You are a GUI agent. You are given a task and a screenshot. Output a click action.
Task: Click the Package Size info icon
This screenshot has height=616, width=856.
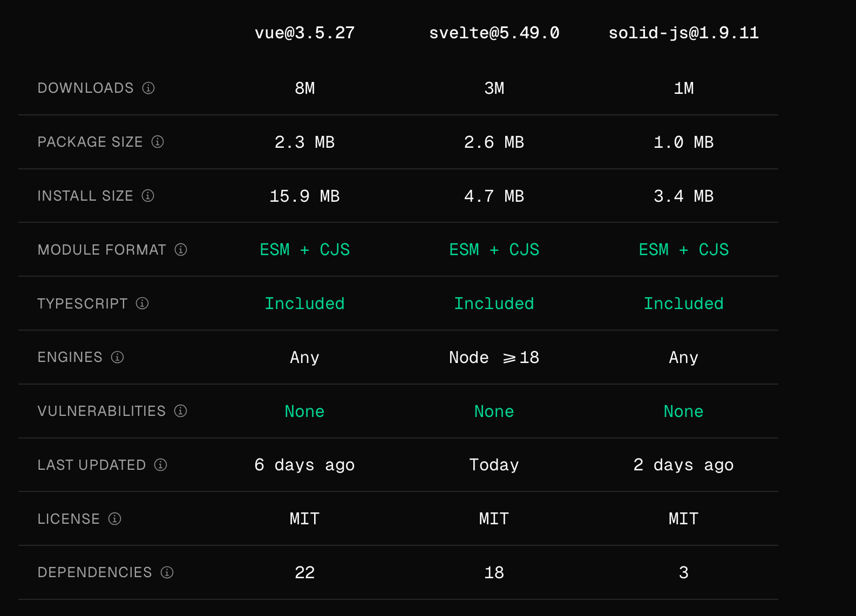pos(158,142)
